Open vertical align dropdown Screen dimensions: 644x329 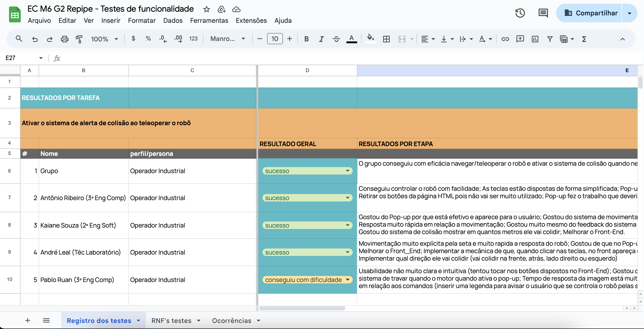coord(447,39)
